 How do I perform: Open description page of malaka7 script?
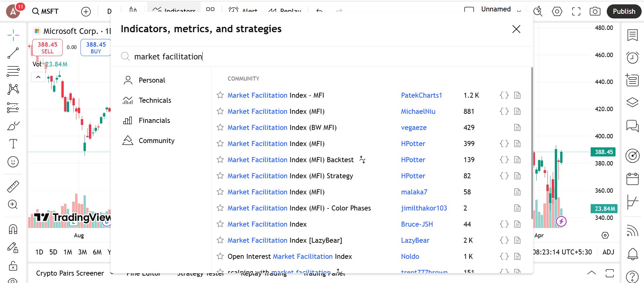pos(517,192)
